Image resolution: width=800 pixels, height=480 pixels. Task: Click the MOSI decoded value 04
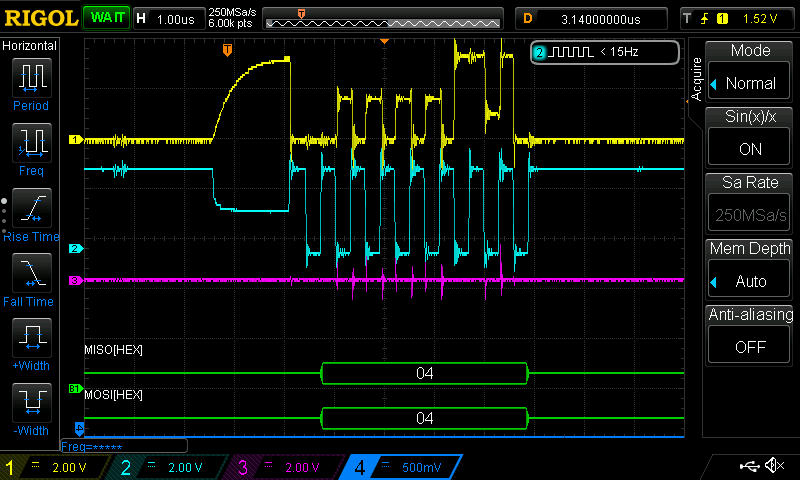click(424, 418)
